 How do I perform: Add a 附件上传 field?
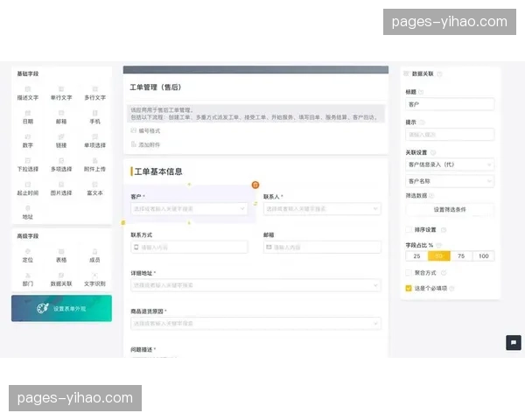pyautogui.click(x=94, y=165)
